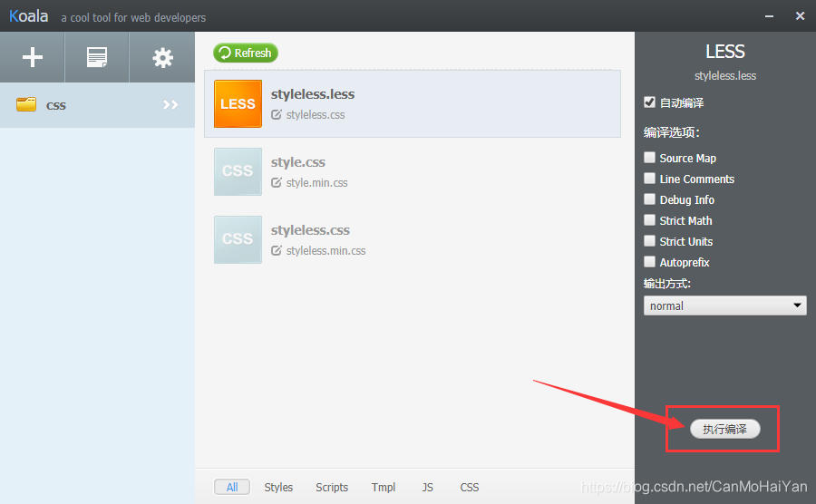Minimize the Koala window
This screenshot has height=504, width=816.
click(769, 16)
